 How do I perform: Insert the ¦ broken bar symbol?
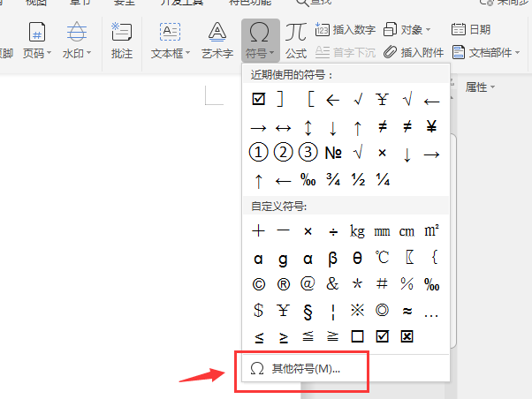(x=333, y=312)
